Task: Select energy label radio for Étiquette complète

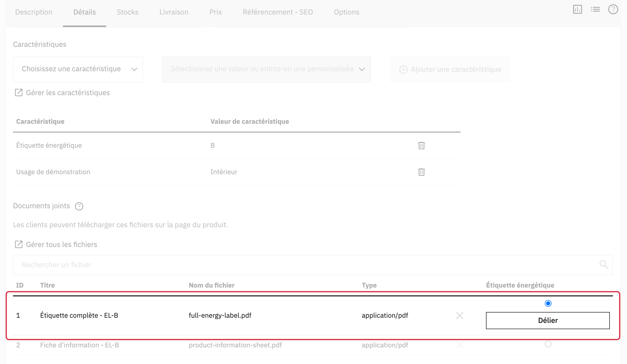Action: click(x=548, y=303)
